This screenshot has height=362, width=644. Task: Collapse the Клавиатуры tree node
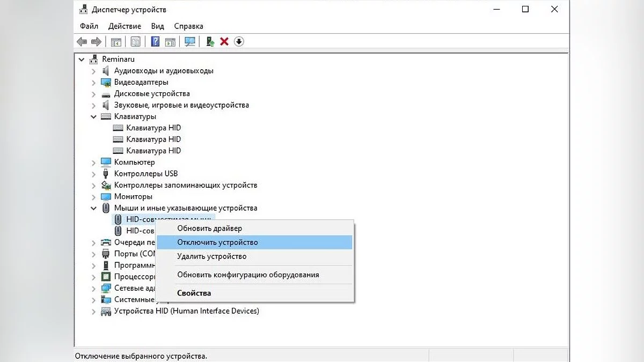[94, 116]
